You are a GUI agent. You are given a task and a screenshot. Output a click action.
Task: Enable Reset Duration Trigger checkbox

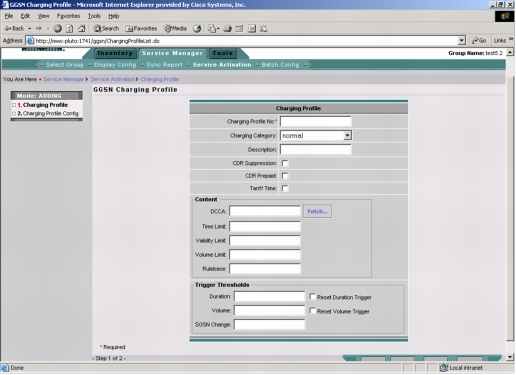pyautogui.click(x=313, y=296)
